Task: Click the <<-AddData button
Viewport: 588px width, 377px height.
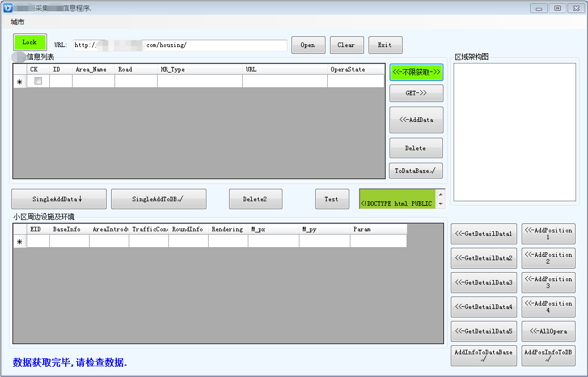Action: click(416, 120)
